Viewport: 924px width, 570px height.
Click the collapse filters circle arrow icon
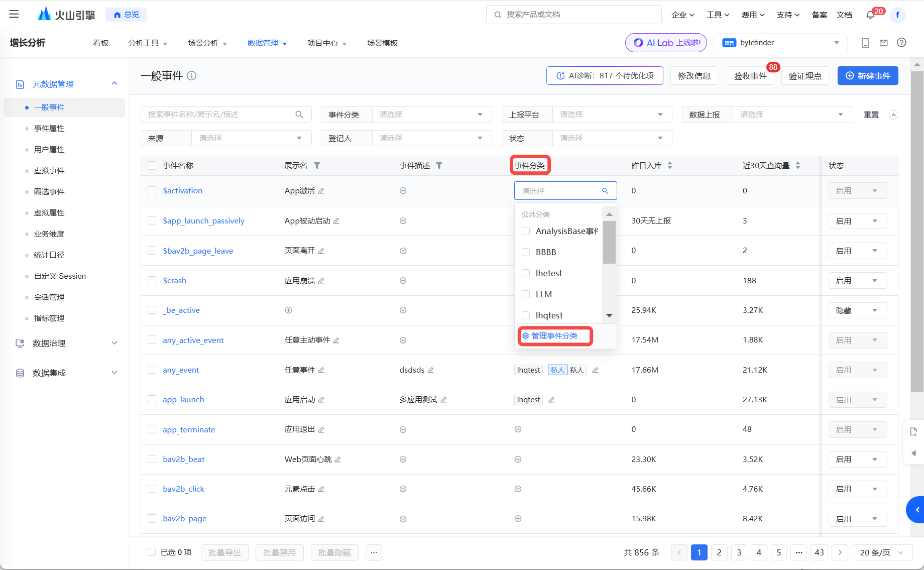(893, 115)
